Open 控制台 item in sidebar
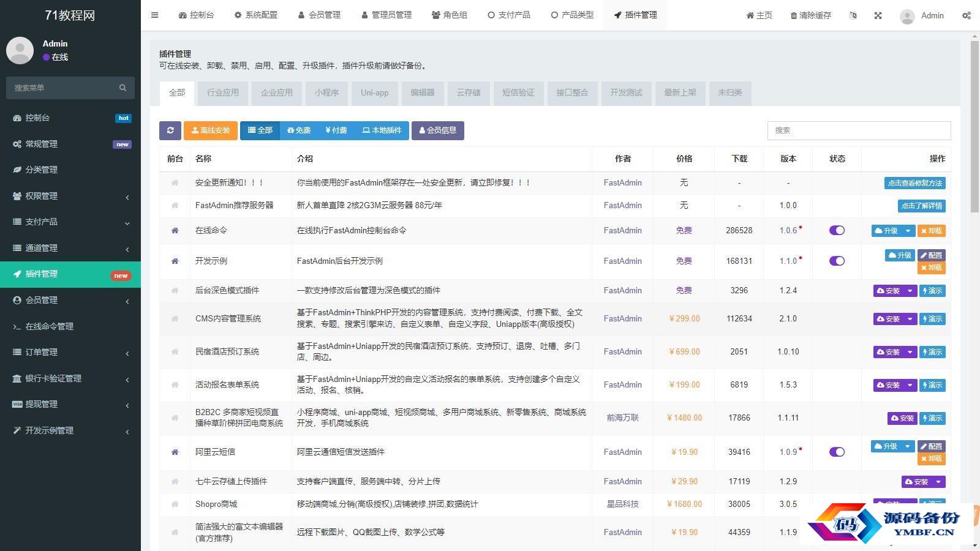 pyautogui.click(x=70, y=118)
